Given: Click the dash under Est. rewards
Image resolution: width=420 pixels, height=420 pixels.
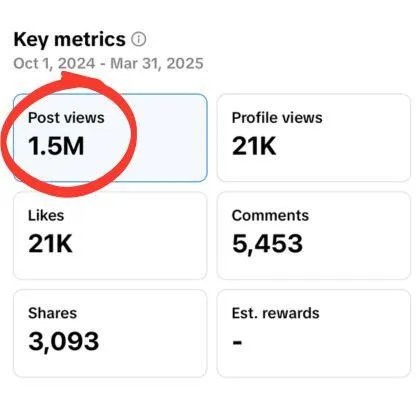Looking at the screenshot, I should tap(237, 342).
